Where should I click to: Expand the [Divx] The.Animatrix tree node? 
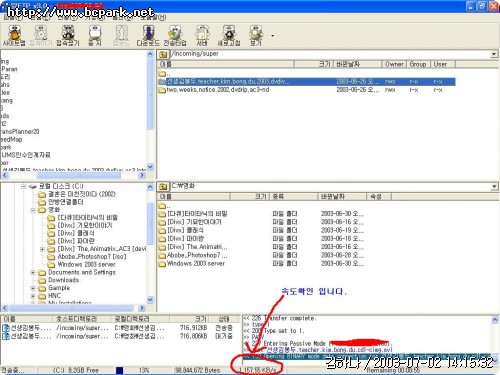pyautogui.click(x=42, y=249)
